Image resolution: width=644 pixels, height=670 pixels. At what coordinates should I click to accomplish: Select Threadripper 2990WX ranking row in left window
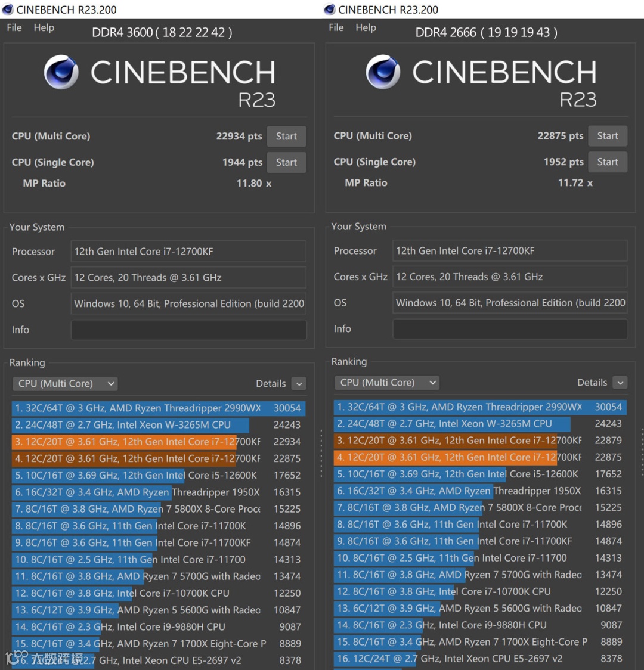(x=159, y=408)
